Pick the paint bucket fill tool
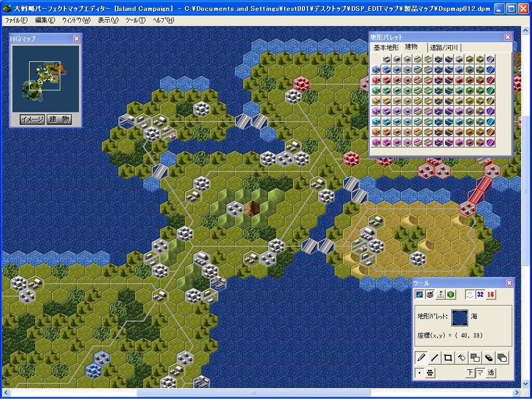532x399 pixels. (x=461, y=357)
